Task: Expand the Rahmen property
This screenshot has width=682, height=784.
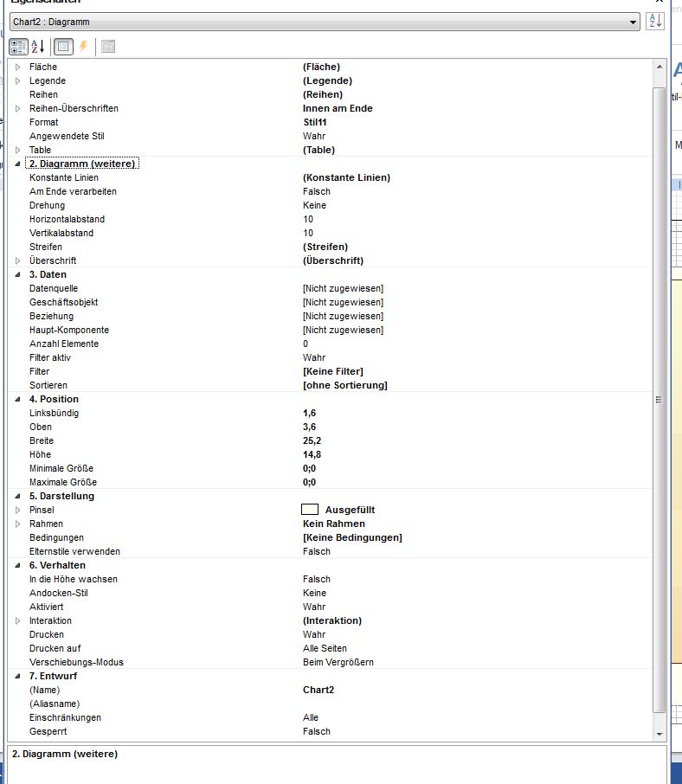Action: [17, 524]
